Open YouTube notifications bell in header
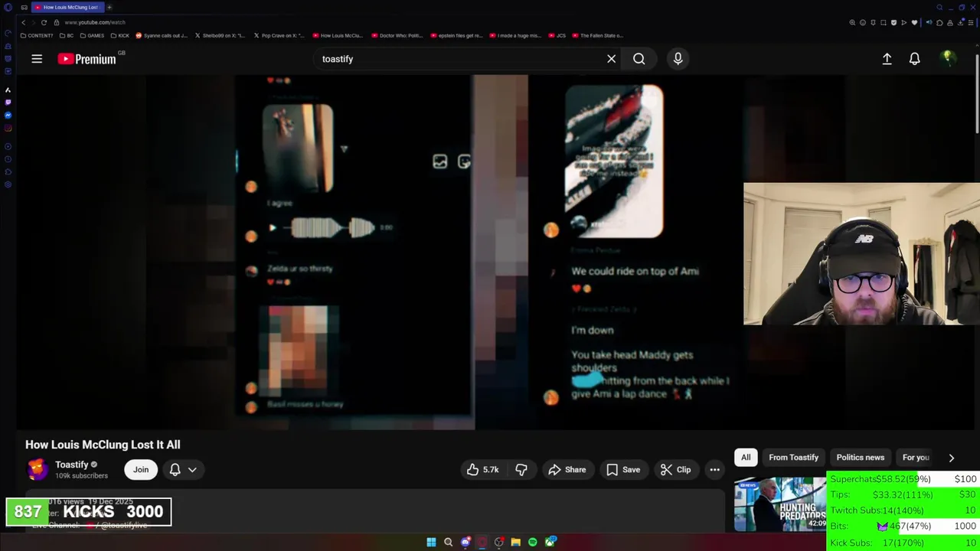The width and height of the screenshot is (980, 551). coord(914,59)
